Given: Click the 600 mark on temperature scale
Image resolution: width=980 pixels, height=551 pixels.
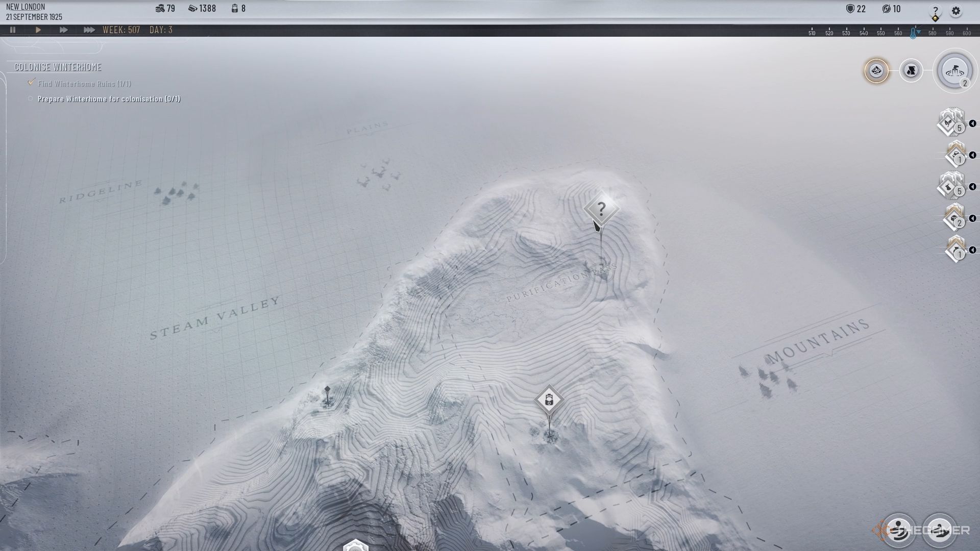Looking at the screenshot, I should click(967, 33).
